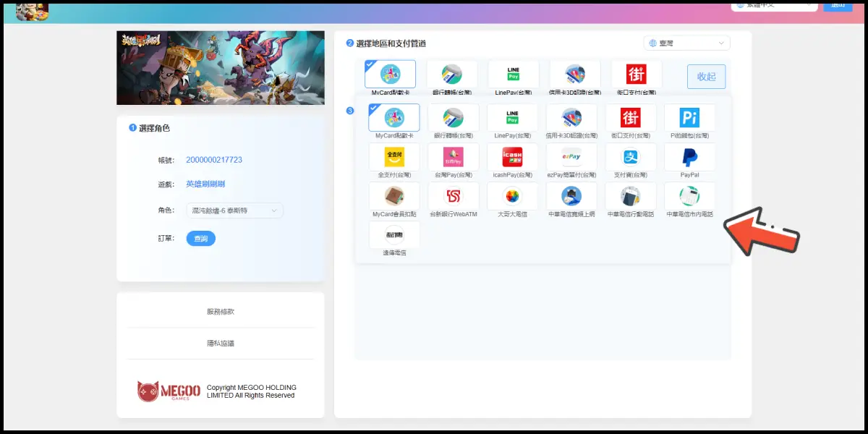Open the 臺灣 region dropdown
Screen dimensions: 868x434
(x=687, y=43)
